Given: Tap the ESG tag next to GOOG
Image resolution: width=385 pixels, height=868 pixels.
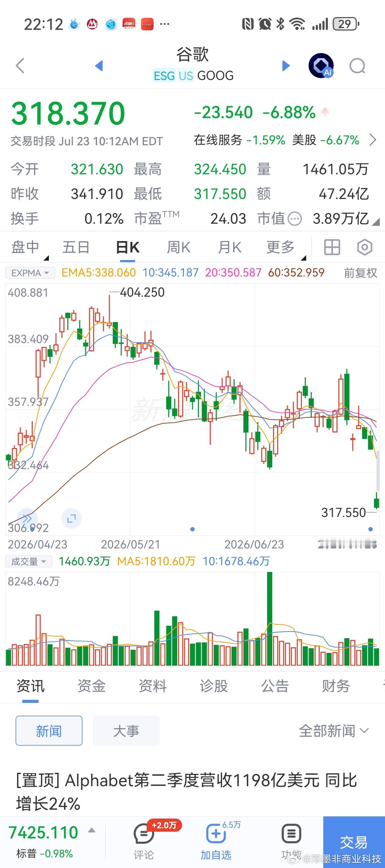Looking at the screenshot, I should tap(164, 76).
